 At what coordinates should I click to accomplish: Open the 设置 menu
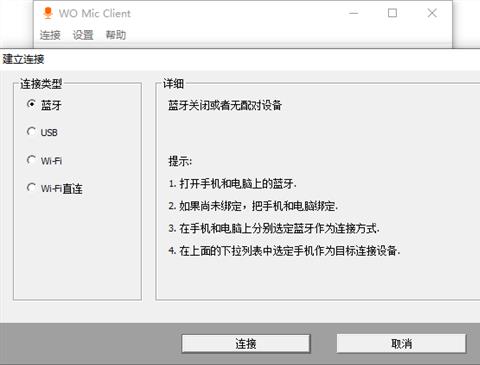[83, 35]
